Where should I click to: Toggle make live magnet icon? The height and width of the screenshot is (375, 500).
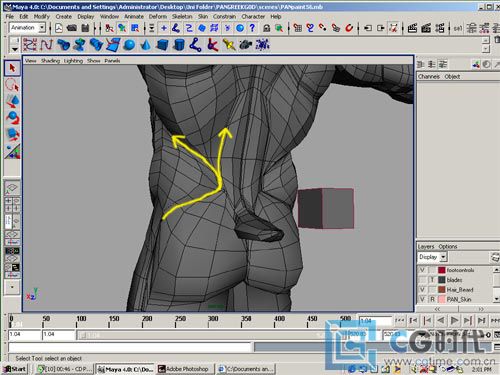(x=349, y=28)
